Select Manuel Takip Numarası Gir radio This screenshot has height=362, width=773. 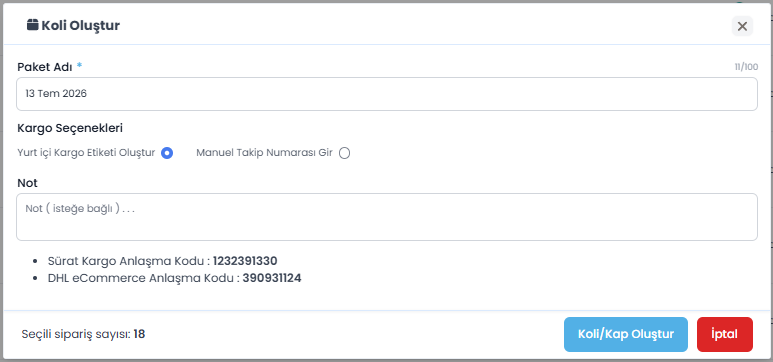pos(344,153)
